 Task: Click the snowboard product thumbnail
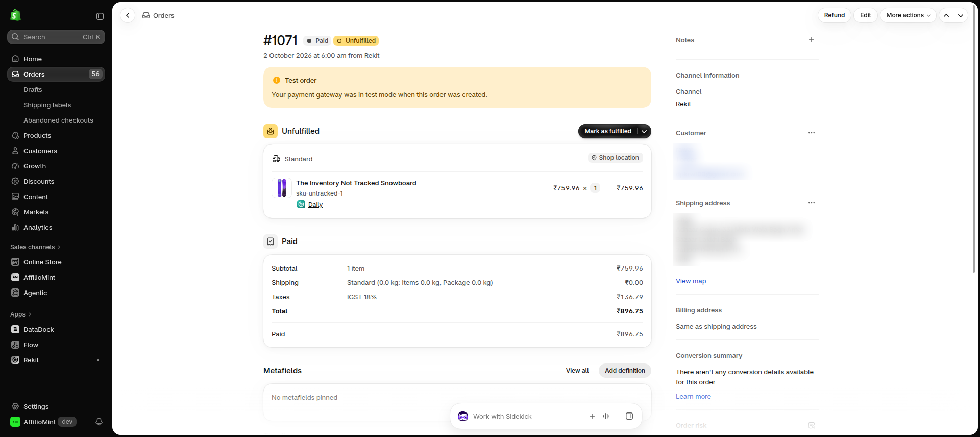click(x=282, y=188)
